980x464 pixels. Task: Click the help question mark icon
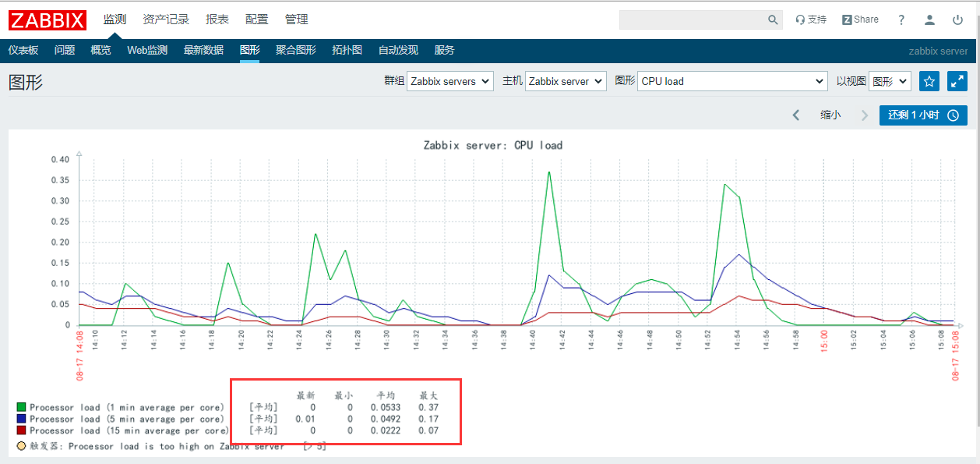pos(901,20)
